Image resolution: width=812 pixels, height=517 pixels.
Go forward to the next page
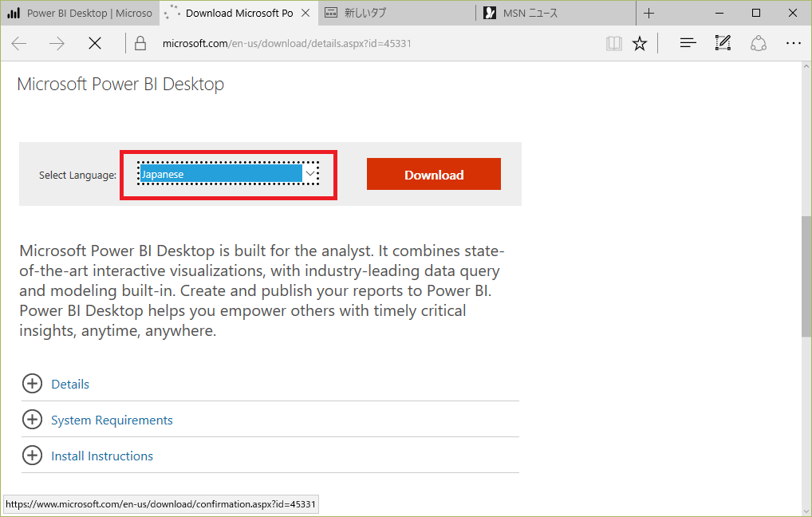(57, 44)
